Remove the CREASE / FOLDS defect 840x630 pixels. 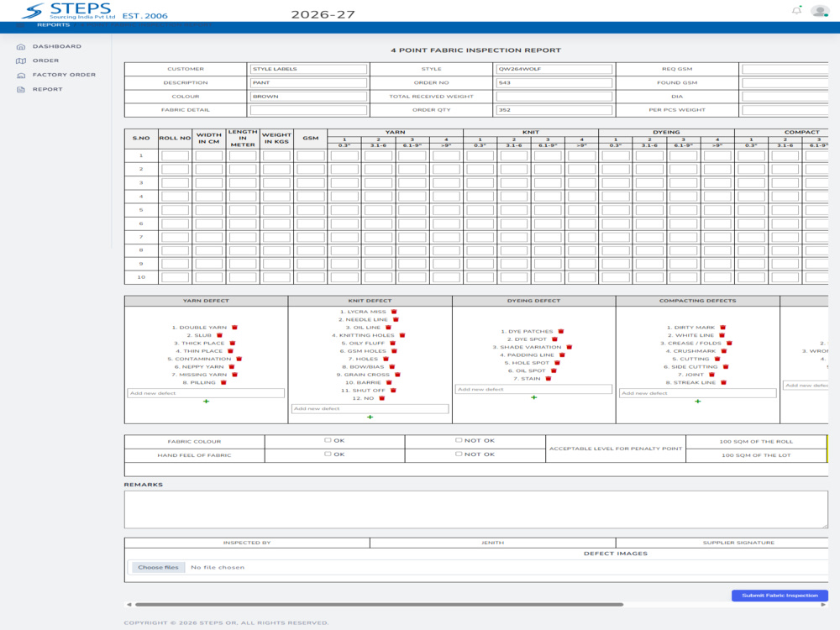click(x=729, y=344)
